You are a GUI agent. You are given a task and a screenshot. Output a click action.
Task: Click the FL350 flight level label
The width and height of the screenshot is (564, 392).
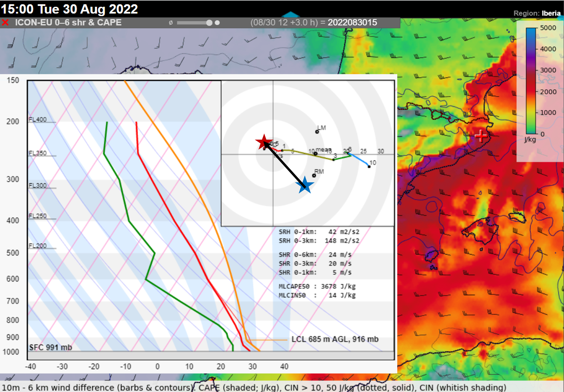[x=38, y=153]
